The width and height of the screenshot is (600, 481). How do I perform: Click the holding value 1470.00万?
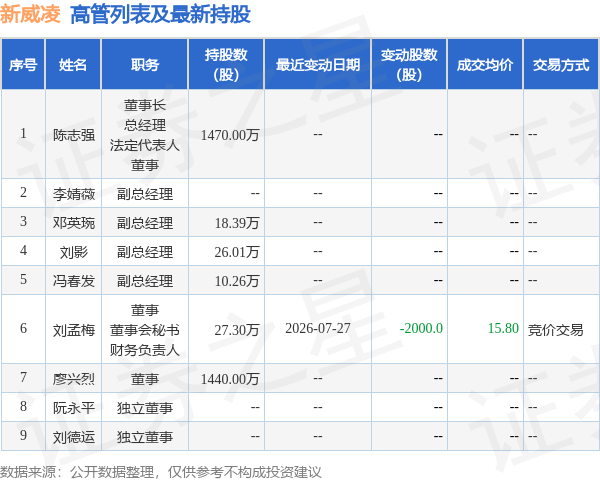tap(230, 135)
